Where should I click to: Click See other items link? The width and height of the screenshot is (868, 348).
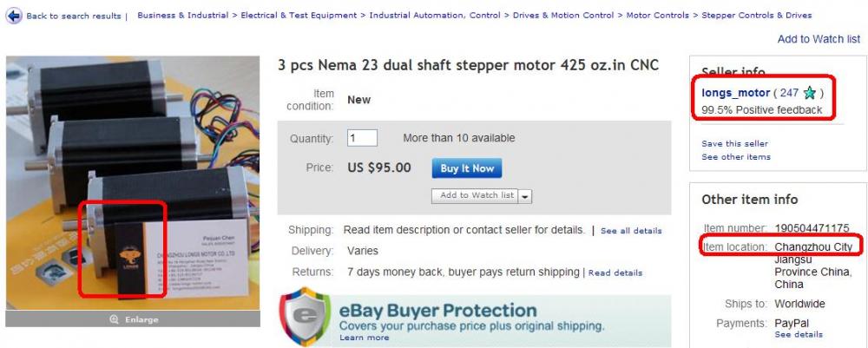click(x=735, y=157)
